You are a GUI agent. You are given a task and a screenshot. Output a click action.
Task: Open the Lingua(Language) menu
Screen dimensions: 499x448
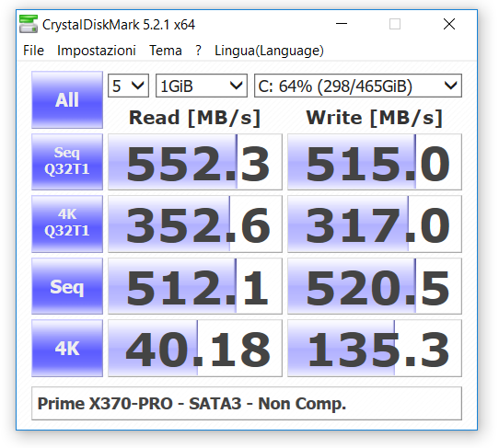(269, 51)
